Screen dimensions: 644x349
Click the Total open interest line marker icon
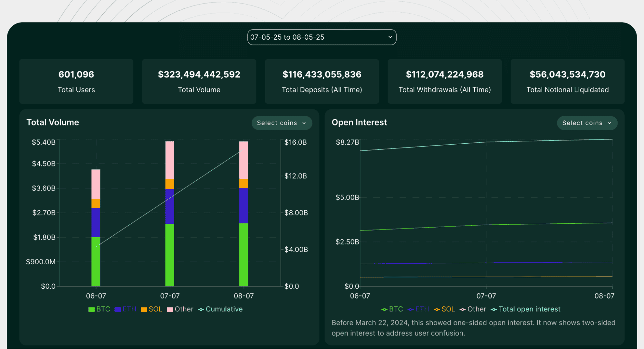click(x=494, y=309)
